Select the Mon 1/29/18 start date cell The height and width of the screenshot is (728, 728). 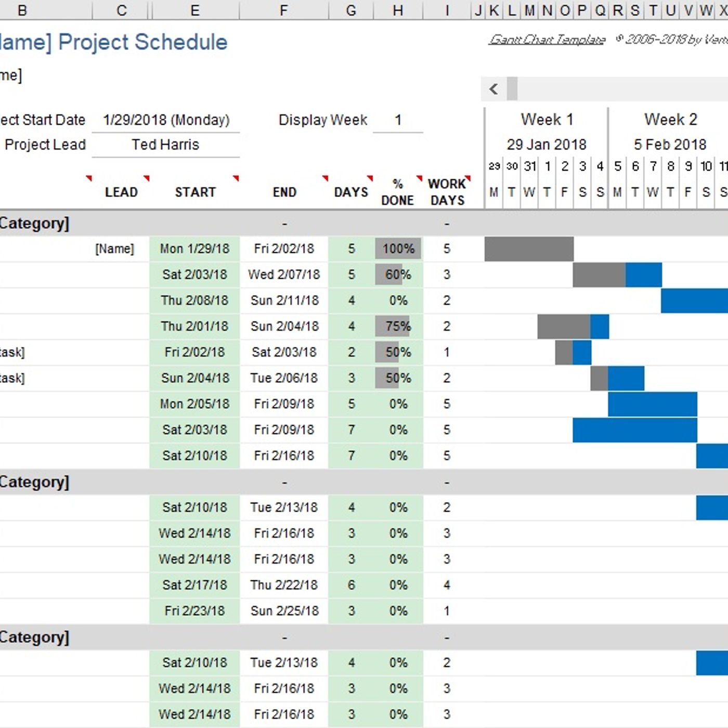[x=195, y=249]
